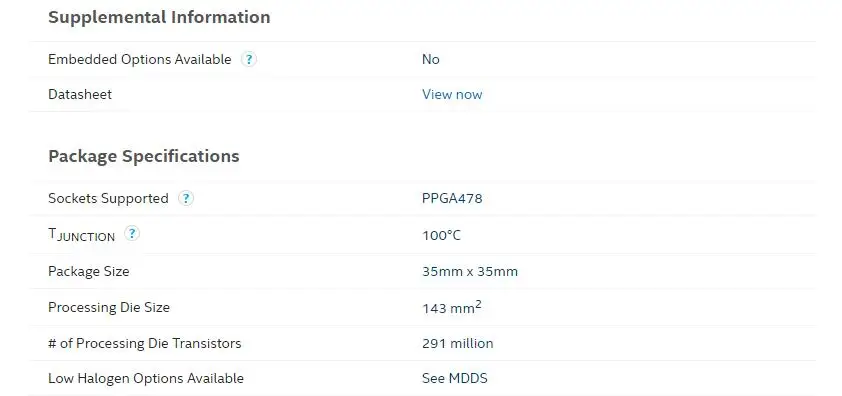The width and height of the screenshot is (842, 396).
Task: Click # of Processing Die Transistors label
Action: 145,343
